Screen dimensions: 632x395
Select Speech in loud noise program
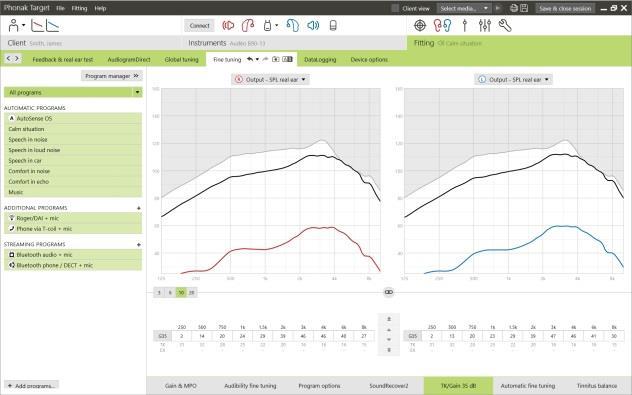tap(73, 150)
